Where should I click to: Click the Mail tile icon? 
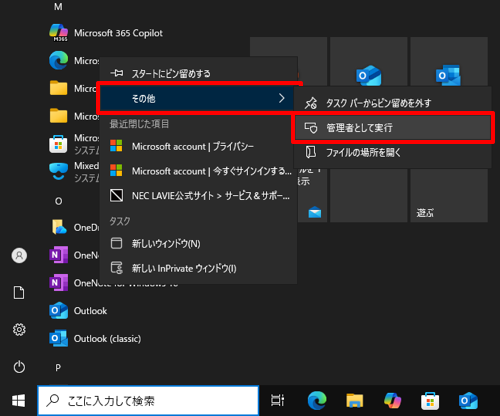coord(315,212)
